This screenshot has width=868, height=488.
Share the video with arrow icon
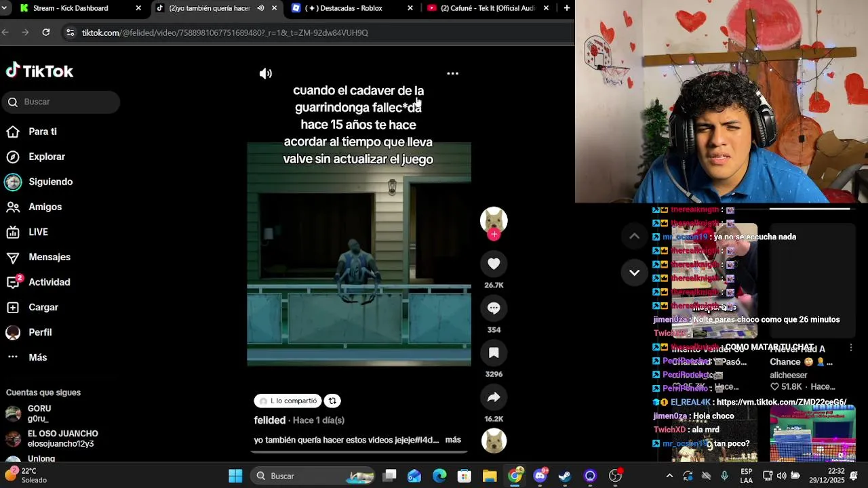(x=494, y=397)
